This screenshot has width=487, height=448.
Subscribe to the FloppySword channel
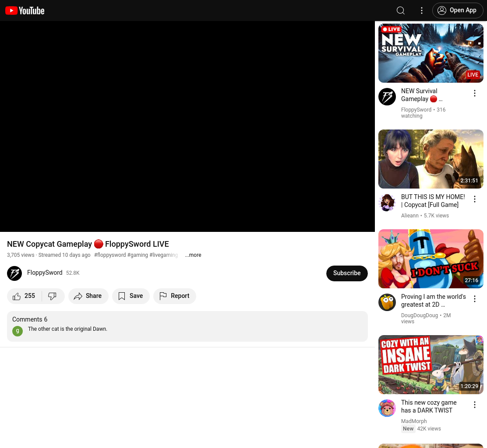point(347,273)
